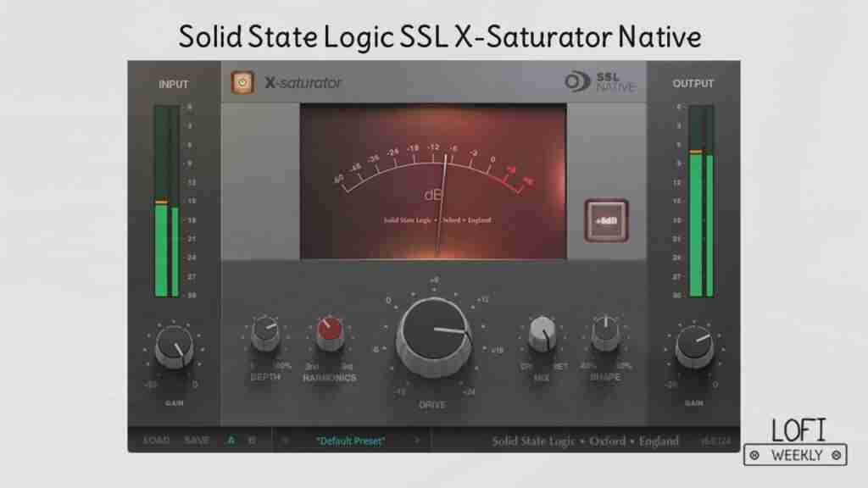868x488 pixels.
Task: Go to previous preset with left arrow
Action: coord(286,441)
